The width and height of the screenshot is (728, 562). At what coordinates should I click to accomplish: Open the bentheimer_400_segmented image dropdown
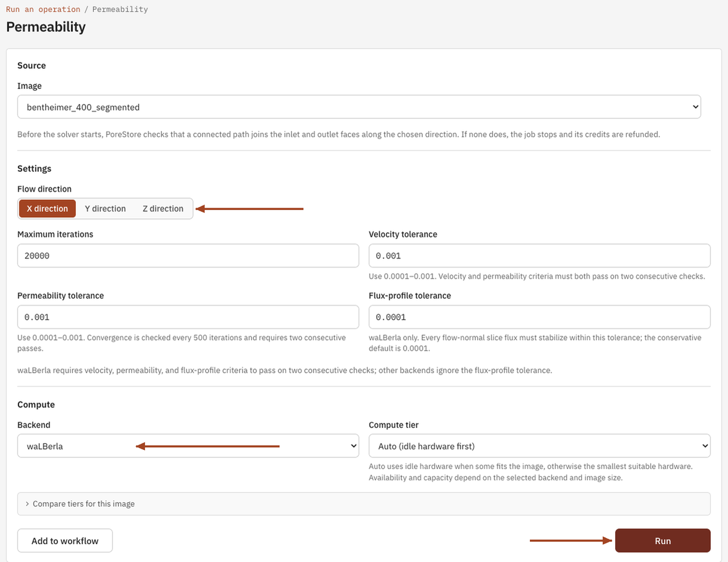(359, 107)
